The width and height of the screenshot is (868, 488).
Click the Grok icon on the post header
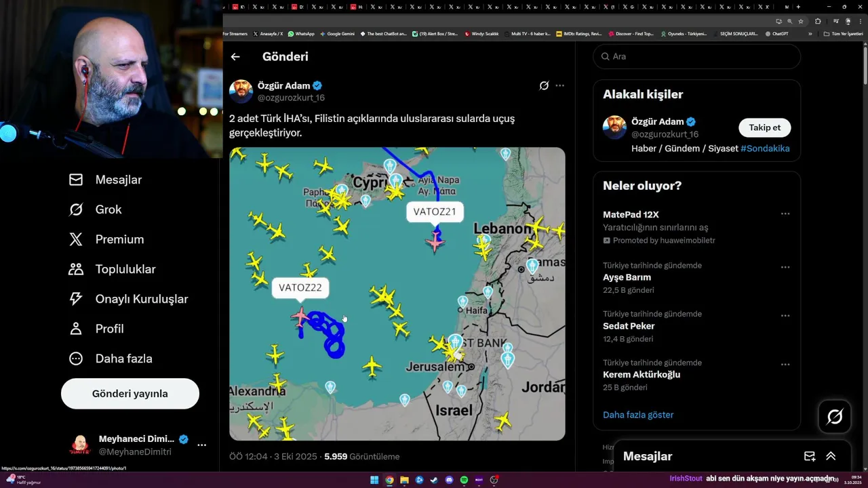[544, 86]
